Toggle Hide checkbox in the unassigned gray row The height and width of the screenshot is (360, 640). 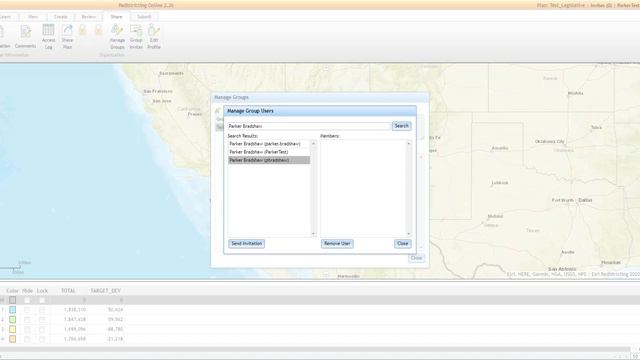[27, 300]
